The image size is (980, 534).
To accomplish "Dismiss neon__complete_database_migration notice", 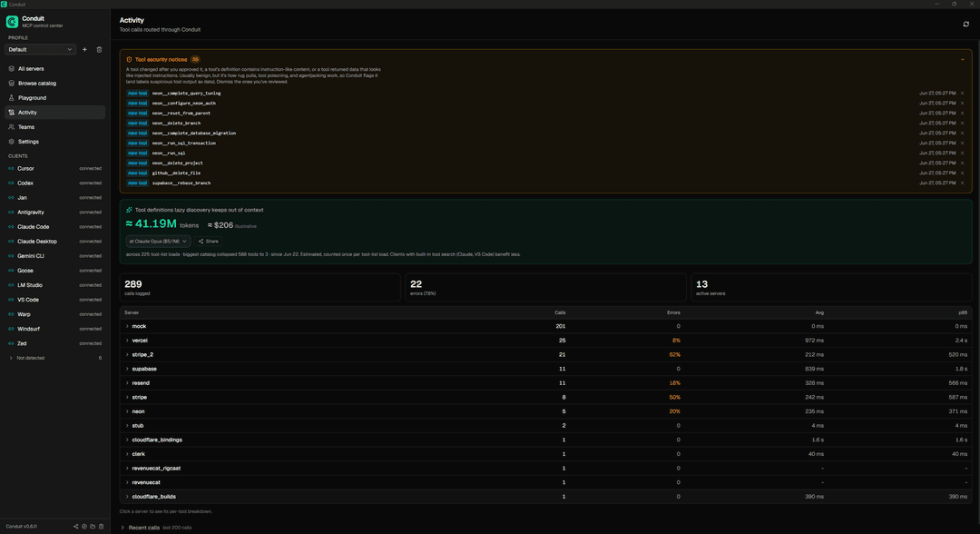I will click(x=963, y=133).
